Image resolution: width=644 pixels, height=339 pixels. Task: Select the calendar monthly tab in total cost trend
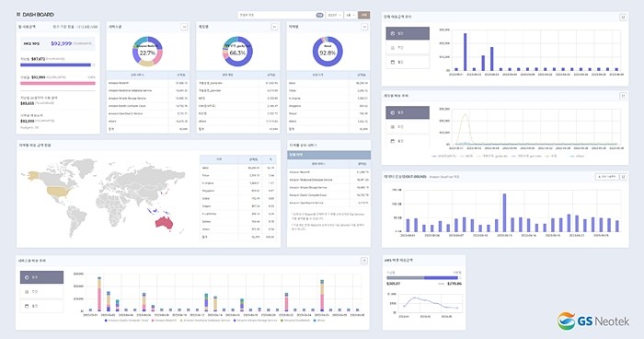(x=408, y=62)
